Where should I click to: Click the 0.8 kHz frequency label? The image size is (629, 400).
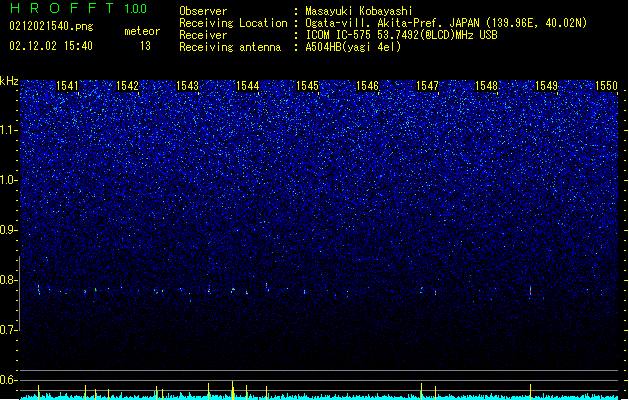pos(9,280)
